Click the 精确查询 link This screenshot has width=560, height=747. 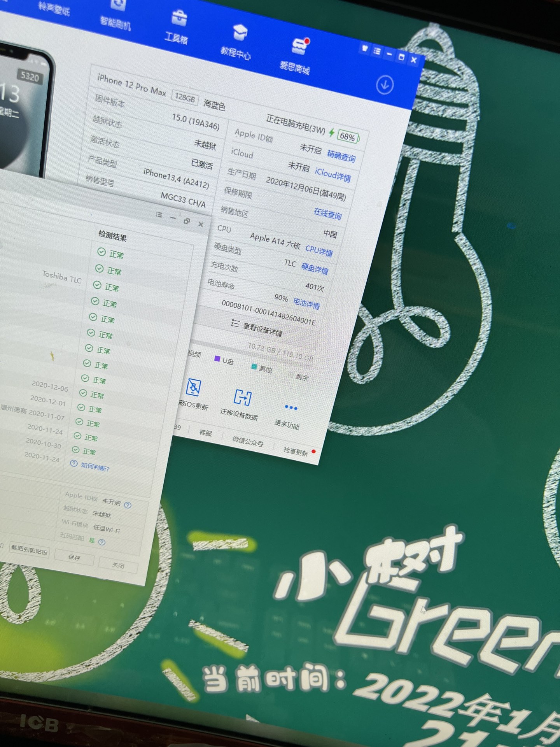pos(341,156)
